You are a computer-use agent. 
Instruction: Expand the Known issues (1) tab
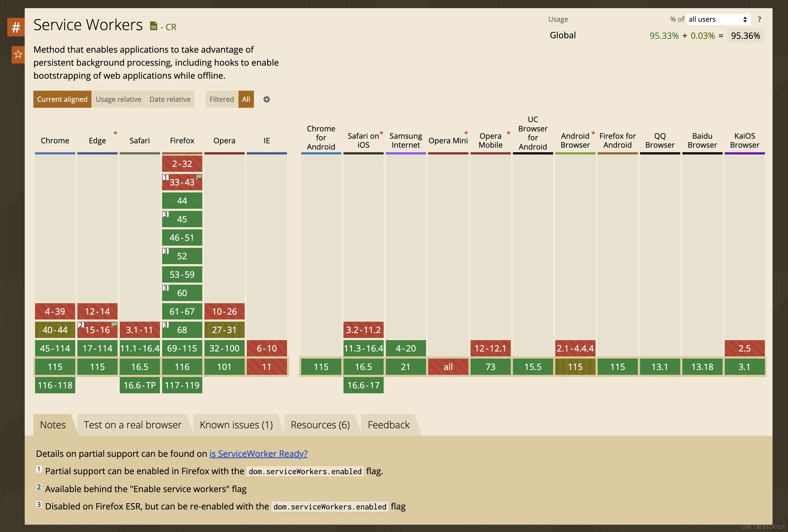point(236,425)
